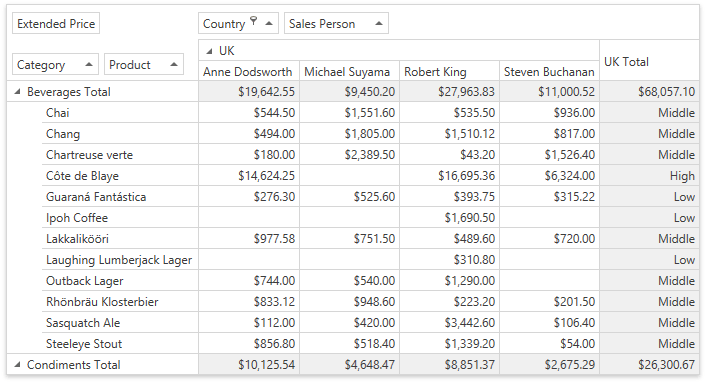Click the Product field header
Image resolution: width=706 pixels, height=383 pixels.
click(x=144, y=64)
